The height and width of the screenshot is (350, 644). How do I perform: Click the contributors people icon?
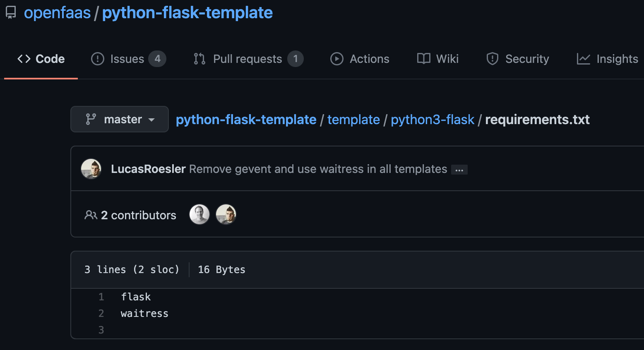pyautogui.click(x=91, y=215)
